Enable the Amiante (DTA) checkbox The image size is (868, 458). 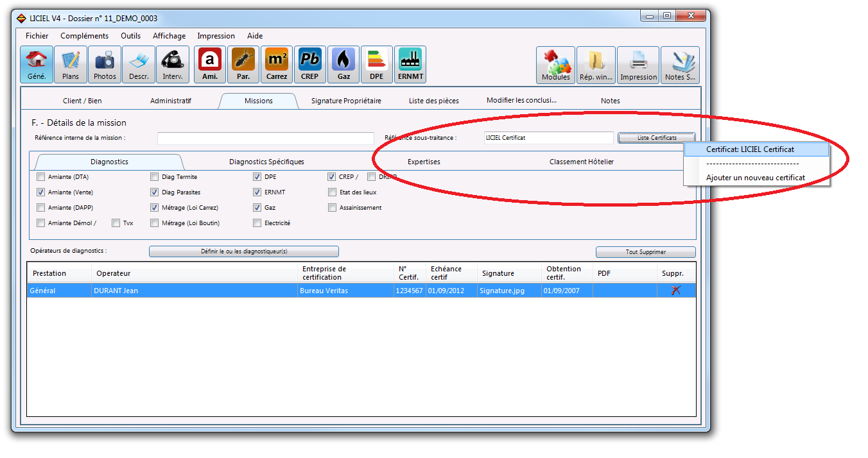tap(41, 177)
